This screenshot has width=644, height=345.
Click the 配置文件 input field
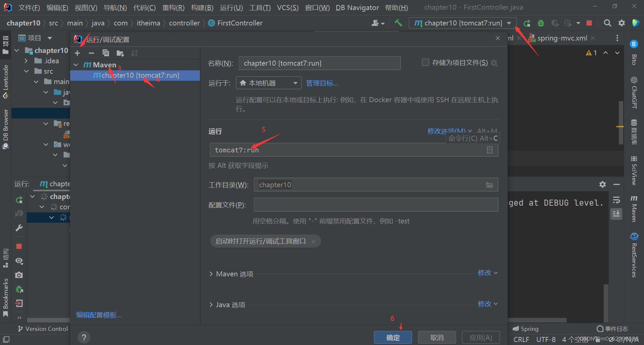tap(376, 205)
